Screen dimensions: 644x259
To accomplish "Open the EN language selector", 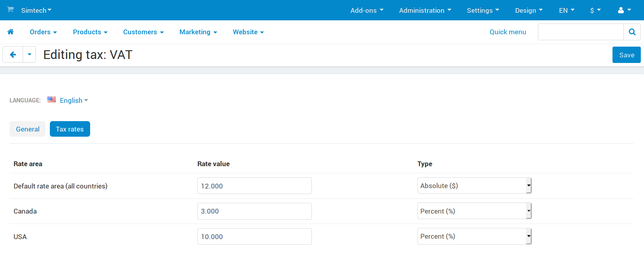I will [x=567, y=10].
